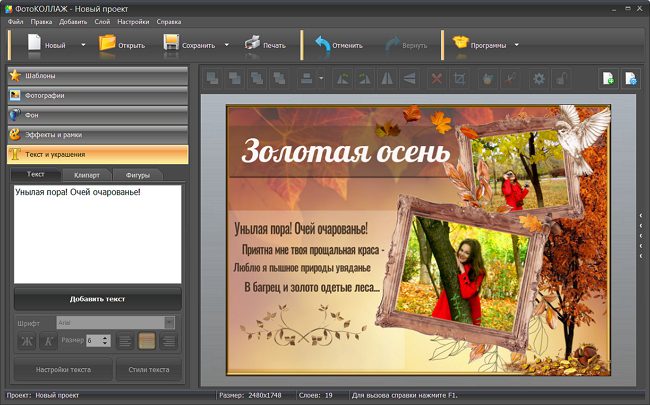The width and height of the screenshot is (650, 405).
Task: Click the basket icon in layer toolbar
Action: (x=488, y=78)
